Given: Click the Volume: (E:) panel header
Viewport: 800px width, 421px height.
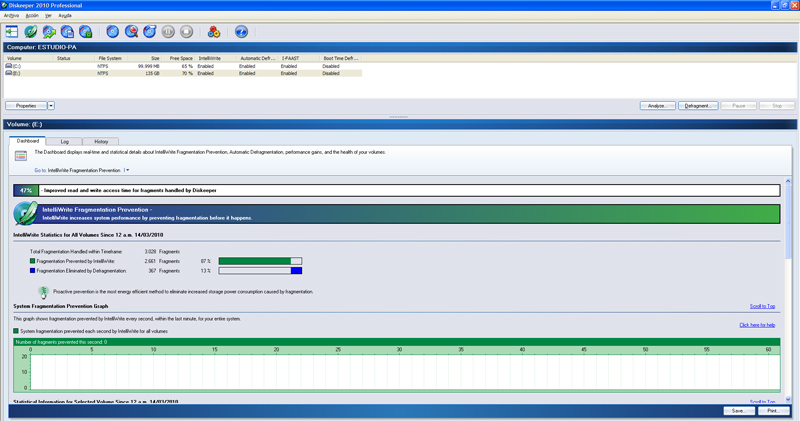Looking at the screenshot, I should [x=400, y=124].
